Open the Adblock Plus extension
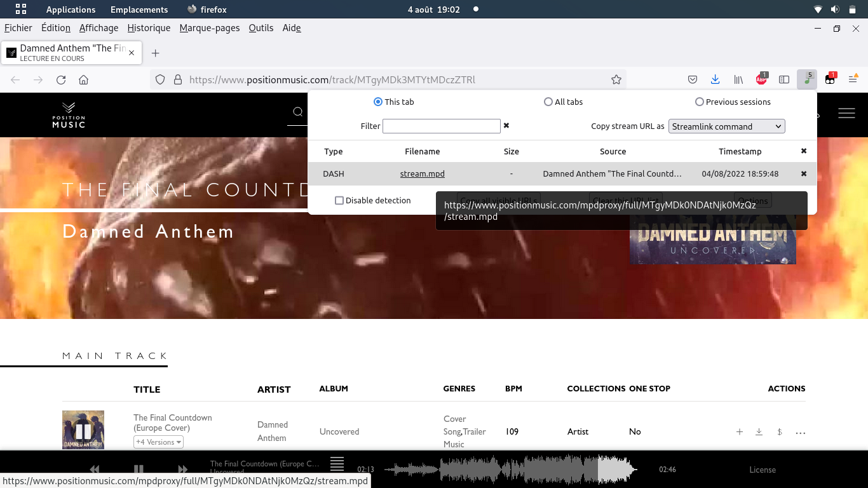The width and height of the screenshot is (868, 488). (761, 79)
